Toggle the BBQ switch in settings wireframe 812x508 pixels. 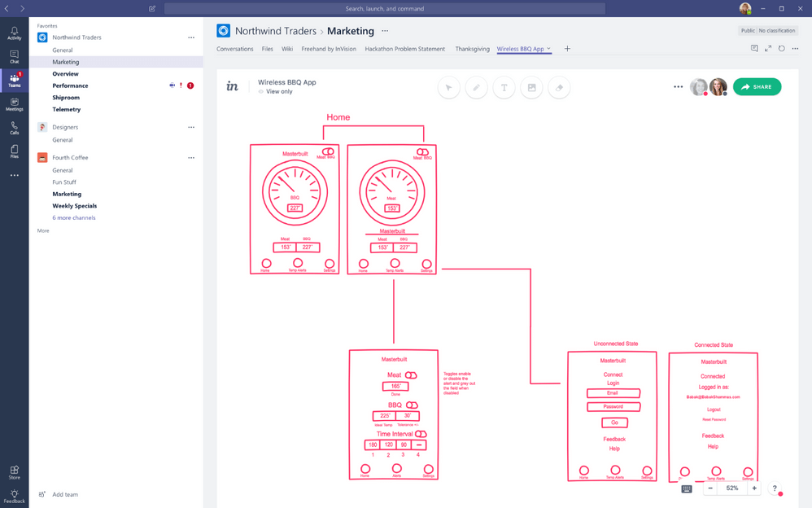[x=412, y=405]
